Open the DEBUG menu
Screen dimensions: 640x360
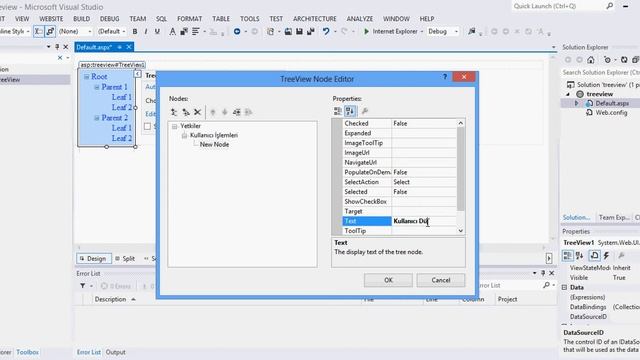(x=109, y=19)
